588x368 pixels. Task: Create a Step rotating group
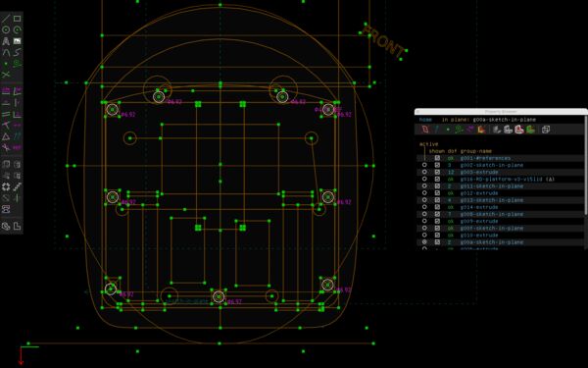click(6, 186)
